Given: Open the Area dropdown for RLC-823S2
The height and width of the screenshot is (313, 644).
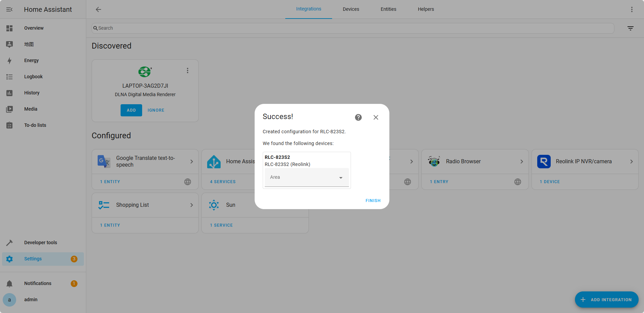Looking at the screenshot, I should pyautogui.click(x=307, y=177).
